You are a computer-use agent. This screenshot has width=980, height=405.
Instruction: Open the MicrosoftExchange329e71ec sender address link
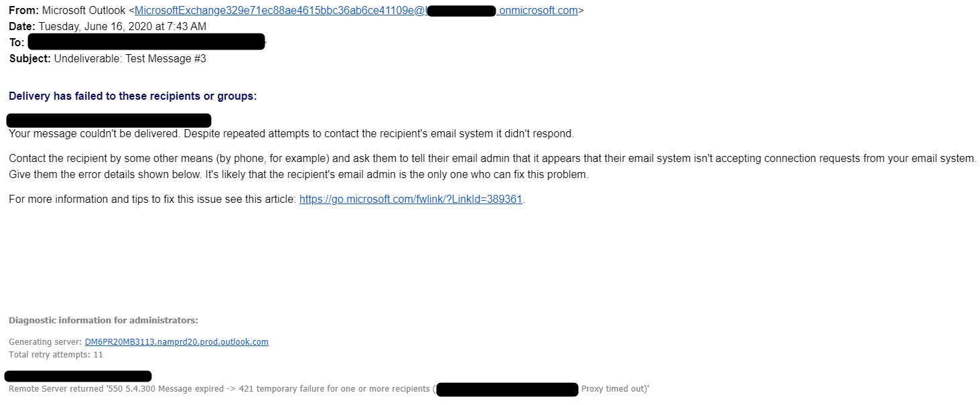click(280, 11)
